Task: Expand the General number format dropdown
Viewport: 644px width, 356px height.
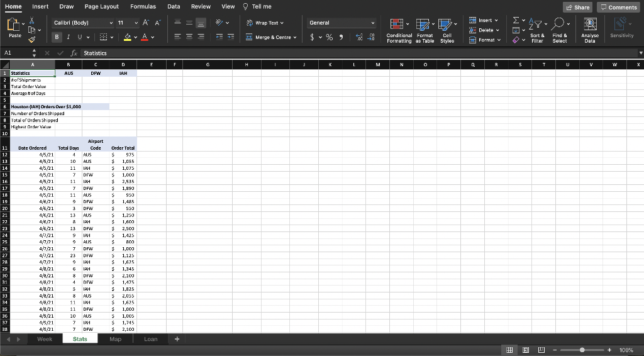Action: coord(372,23)
